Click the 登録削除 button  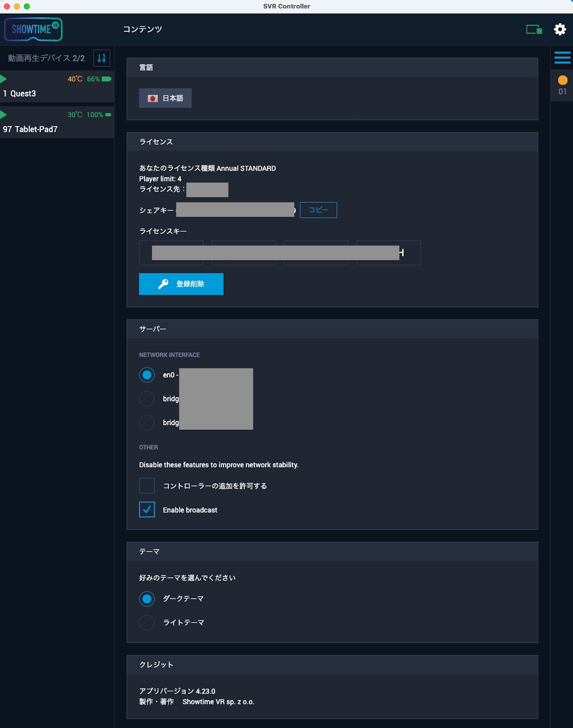tap(181, 284)
